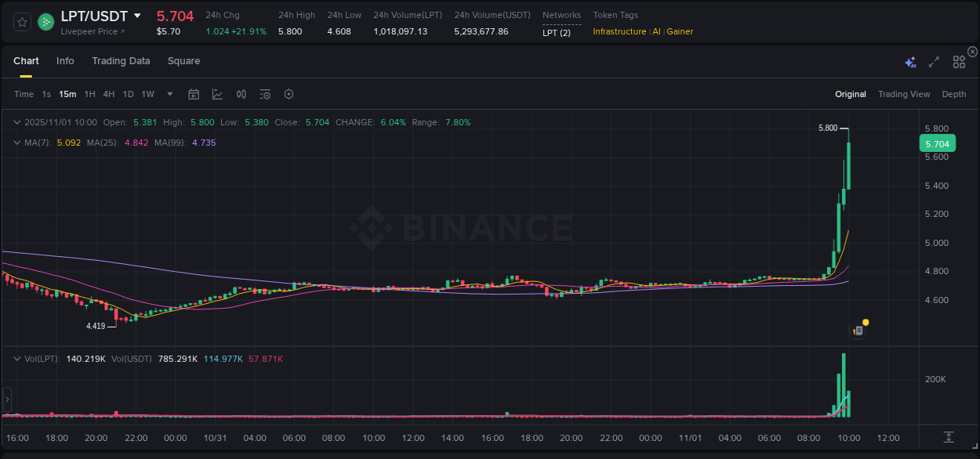980x459 pixels.
Task: Open the LPT/USDT pair selector dropdown
Action: (139, 16)
